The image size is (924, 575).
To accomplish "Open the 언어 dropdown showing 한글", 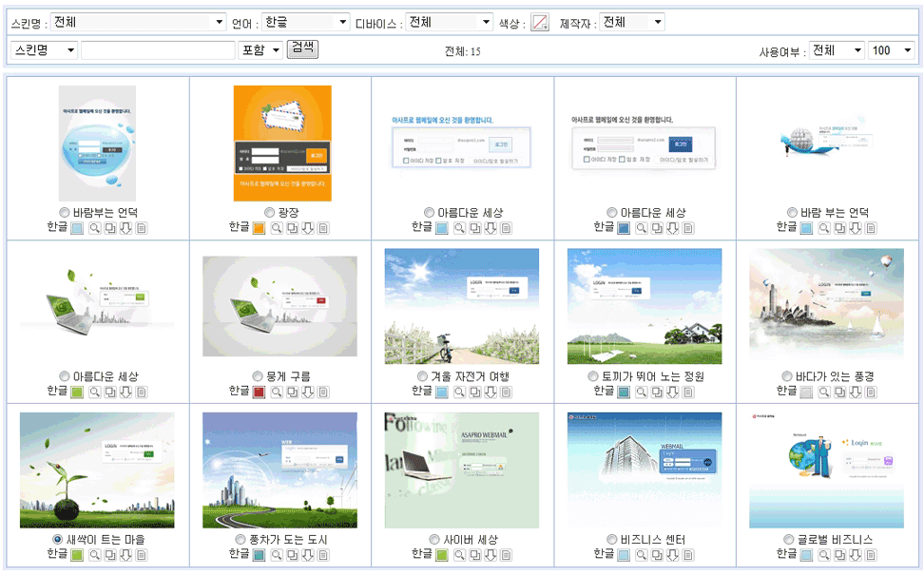I will click(x=306, y=22).
